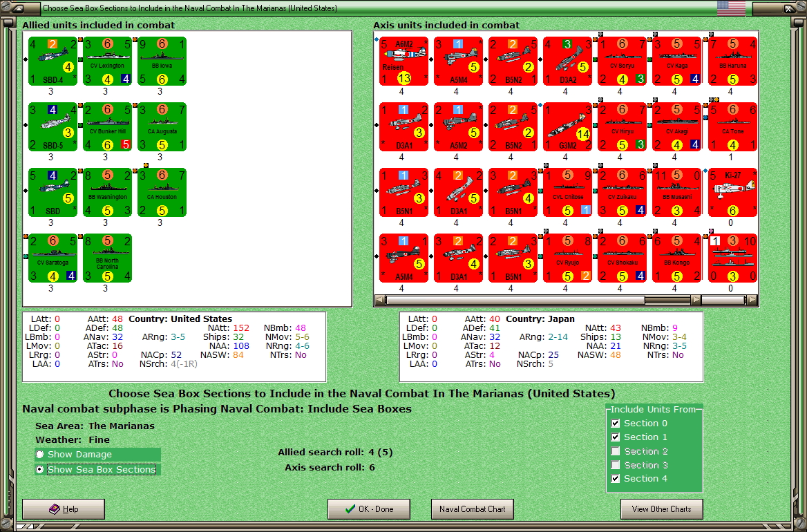
Task: Enable the Section 3 checkbox
Action: (x=615, y=465)
